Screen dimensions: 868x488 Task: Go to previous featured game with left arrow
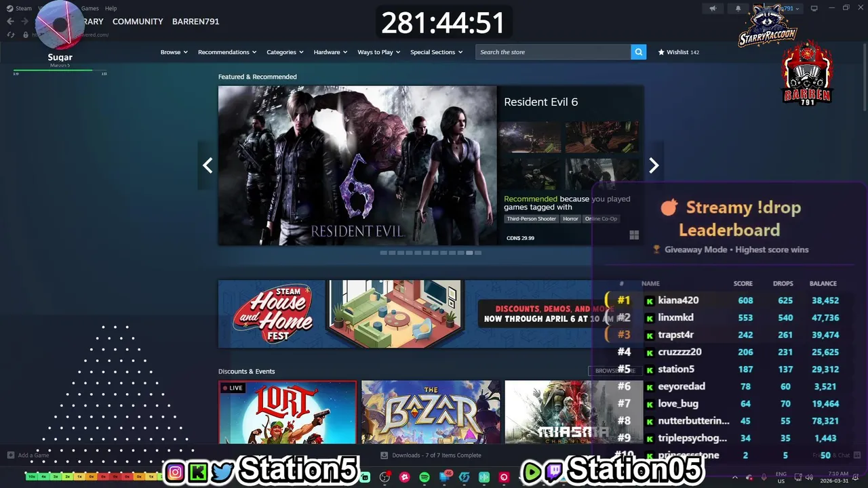tap(208, 165)
